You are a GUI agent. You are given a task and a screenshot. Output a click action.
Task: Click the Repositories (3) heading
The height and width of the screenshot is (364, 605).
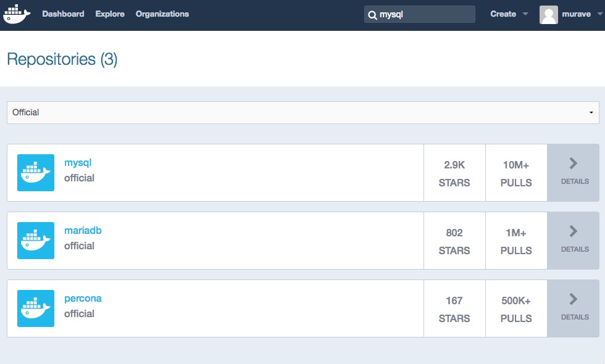pyautogui.click(x=62, y=60)
